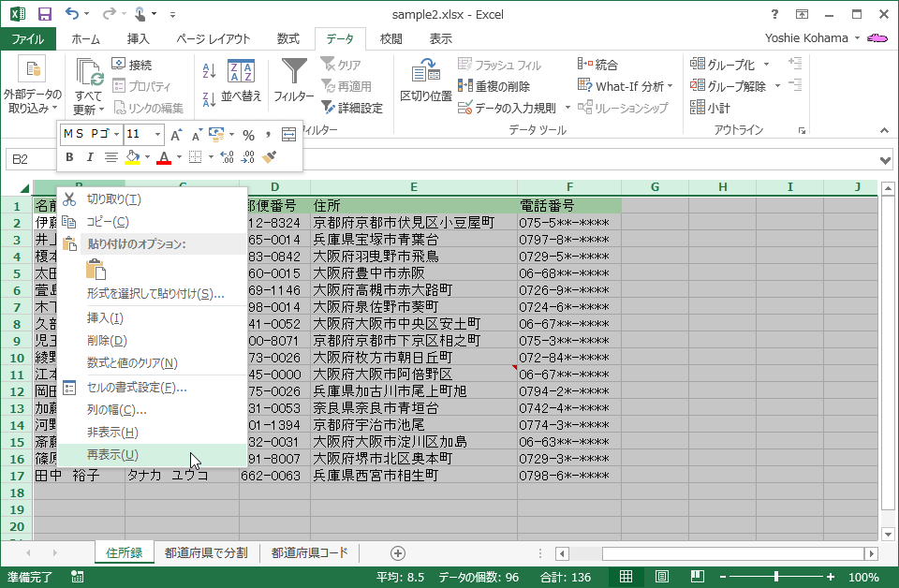Expand borders dropdown in mini toolbar

click(211, 157)
